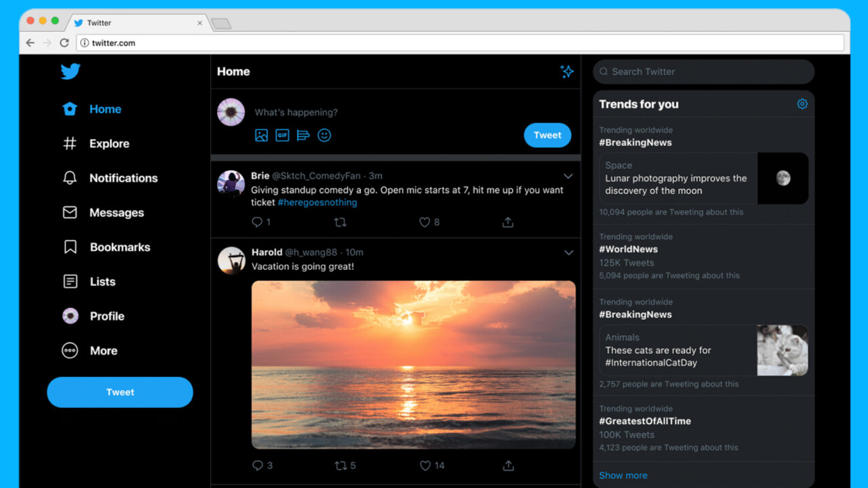This screenshot has width=868, height=488.
Task: Open Trends settings gear
Action: click(x=802, y=104)
